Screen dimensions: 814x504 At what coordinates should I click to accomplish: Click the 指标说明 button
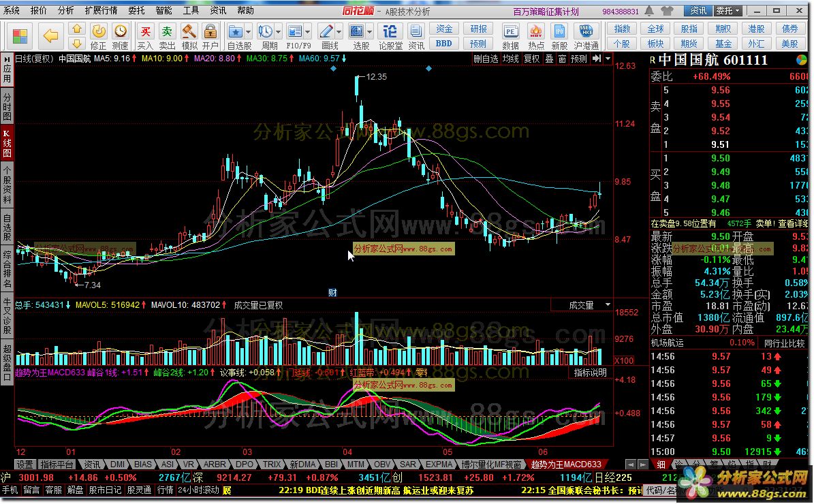591,373
